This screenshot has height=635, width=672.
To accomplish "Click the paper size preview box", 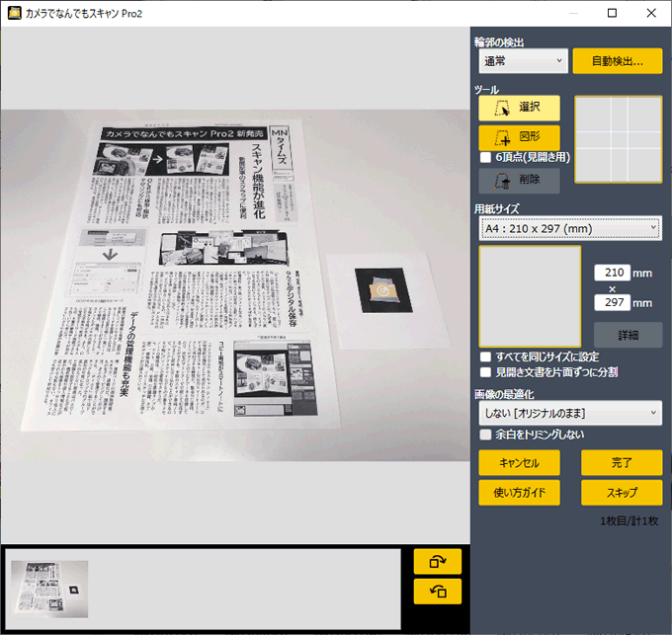I will point(530,296).
